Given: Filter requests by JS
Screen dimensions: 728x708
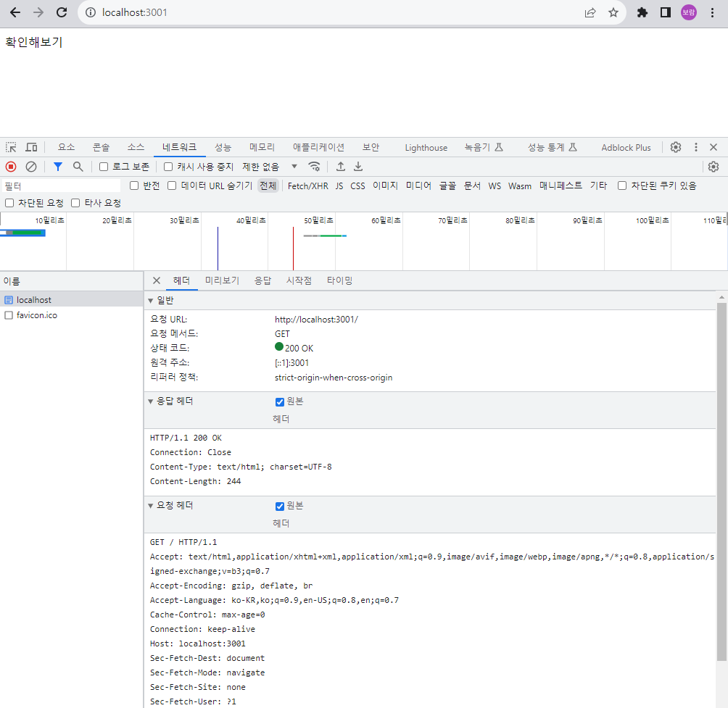Looking at the screenshot, I should click(339, 186).
